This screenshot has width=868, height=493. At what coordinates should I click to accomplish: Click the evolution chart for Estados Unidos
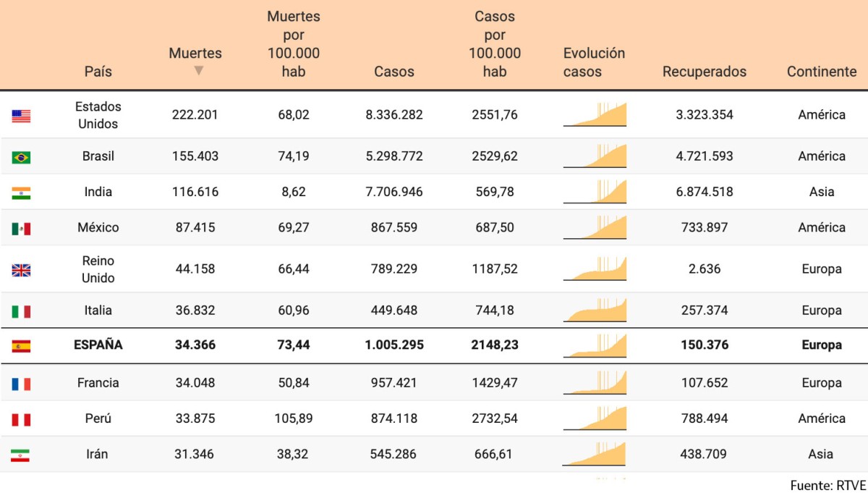[x=595, y=114]
